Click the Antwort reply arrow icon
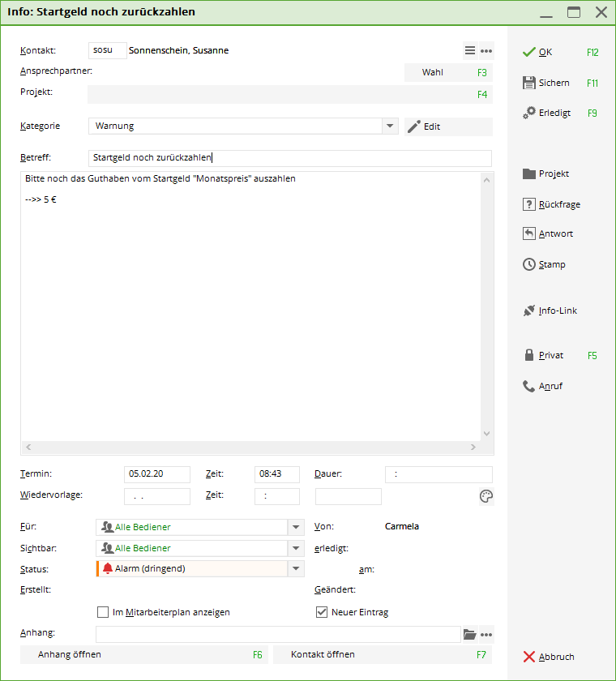 coord(529,233)
